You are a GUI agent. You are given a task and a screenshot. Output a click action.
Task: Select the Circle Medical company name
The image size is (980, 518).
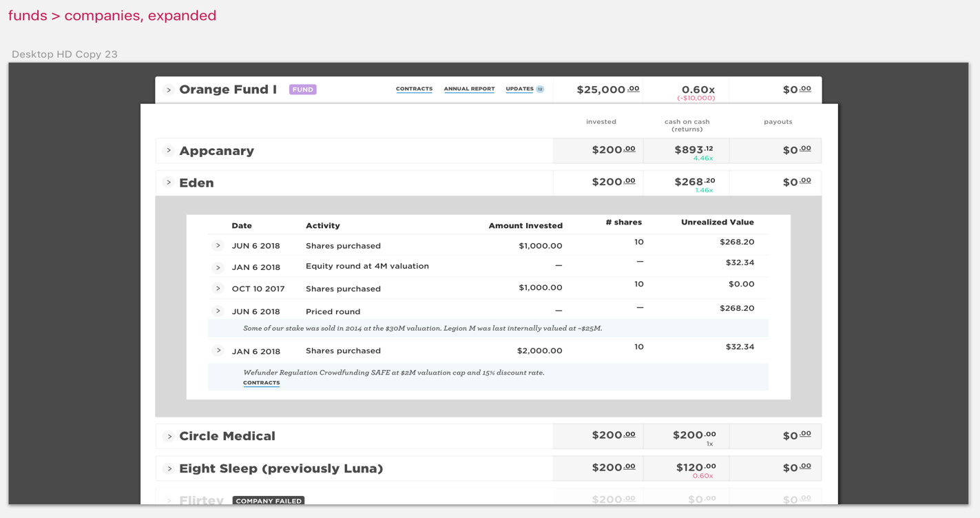click(227, 436)
